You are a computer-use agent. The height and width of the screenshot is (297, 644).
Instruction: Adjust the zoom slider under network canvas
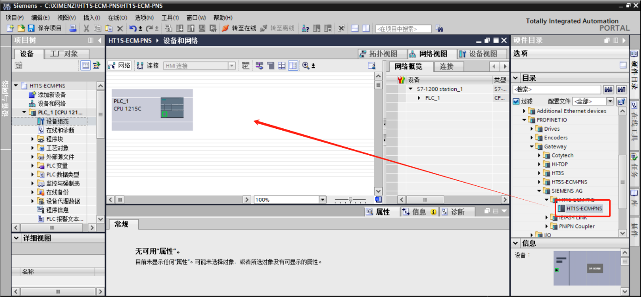pyautogui.click(x=351, y=200)
